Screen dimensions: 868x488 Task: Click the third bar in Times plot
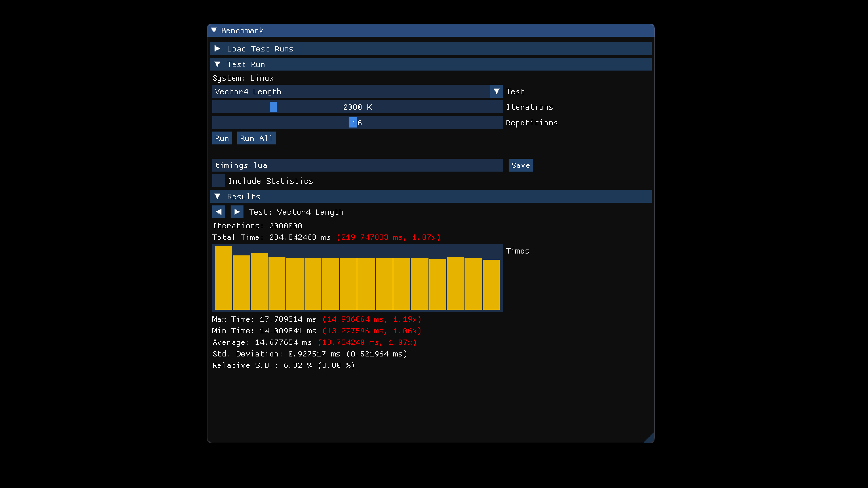(259, 281)
